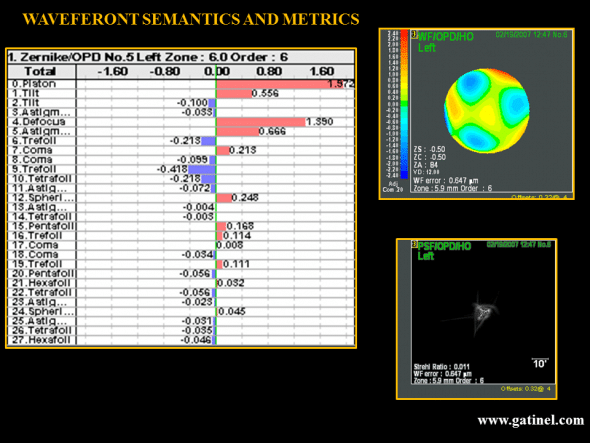Select the '24.Spheri...' row label
The width and height of the screenshot is (590, 443).
pyautogui.click(x=43, y=312)
